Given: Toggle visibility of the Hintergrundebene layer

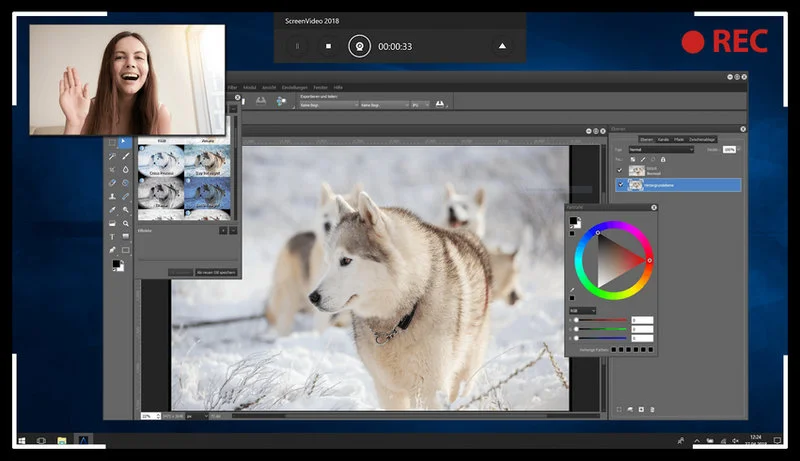Looking at the screenshot, I should (x=621, y=185).
